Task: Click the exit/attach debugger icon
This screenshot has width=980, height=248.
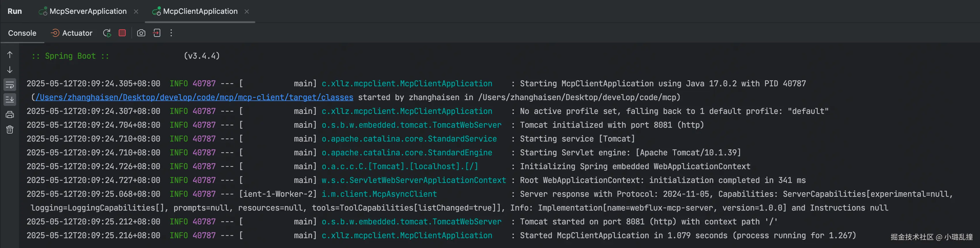Action: click(157, 33)
